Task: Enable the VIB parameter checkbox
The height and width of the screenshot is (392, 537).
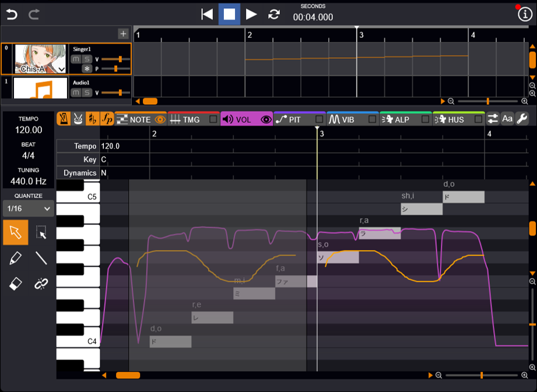Action: click(372, 119)
